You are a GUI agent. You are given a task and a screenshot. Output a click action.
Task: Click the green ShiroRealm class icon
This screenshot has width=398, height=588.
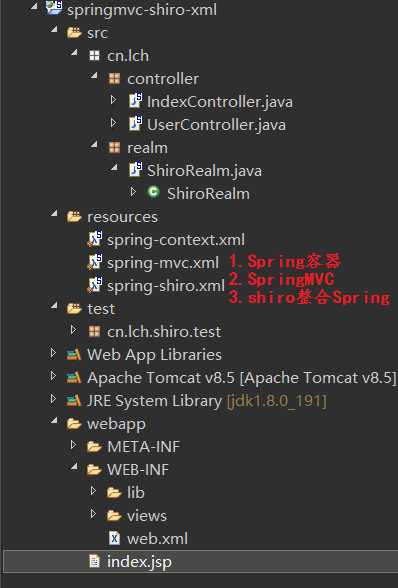coord(153,192)
